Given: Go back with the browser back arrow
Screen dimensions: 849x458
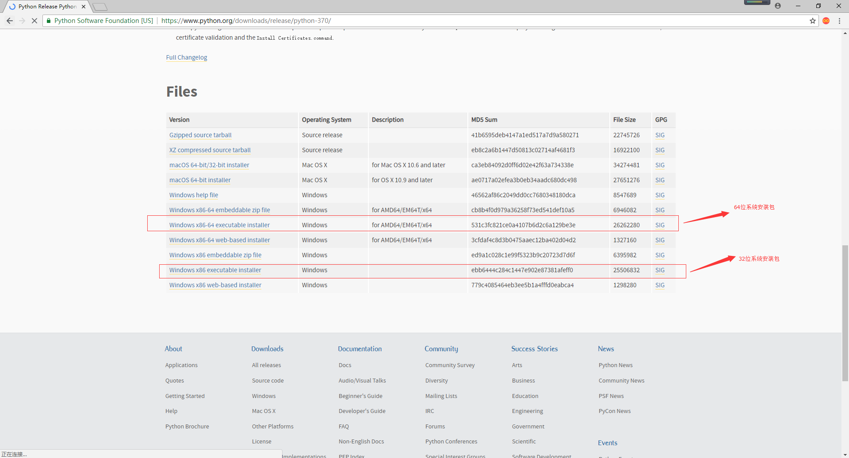Looking at the screenshot, I should click(9, 21).
